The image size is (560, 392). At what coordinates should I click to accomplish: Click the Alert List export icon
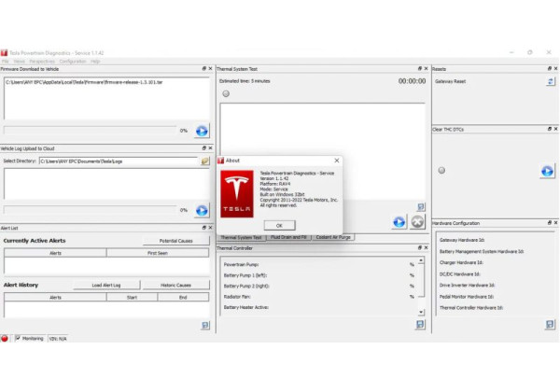(x=205, y=325)
